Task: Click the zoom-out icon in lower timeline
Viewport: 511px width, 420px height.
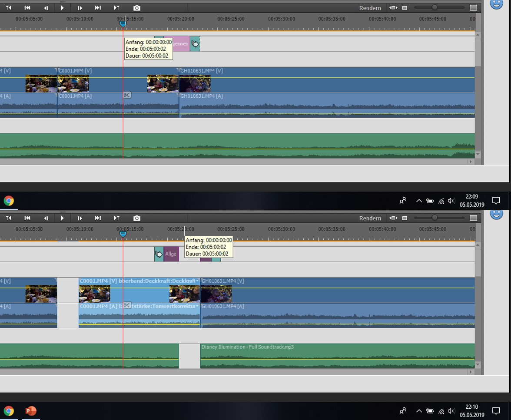Action: coord(405,218)
